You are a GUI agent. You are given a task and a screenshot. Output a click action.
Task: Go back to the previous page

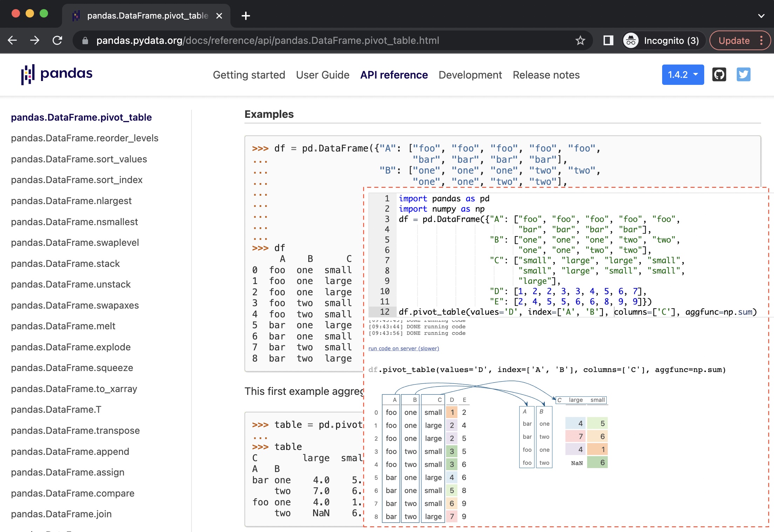[13, 41]
